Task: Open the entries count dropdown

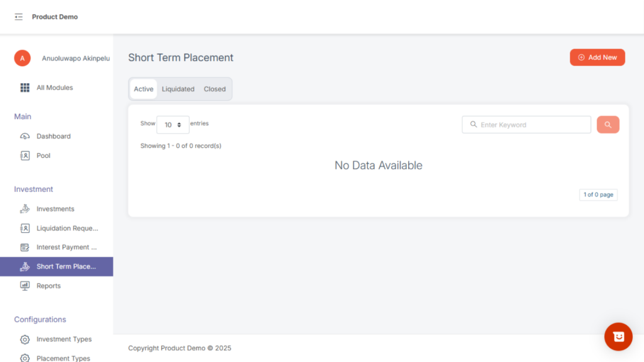Action: 173,125
